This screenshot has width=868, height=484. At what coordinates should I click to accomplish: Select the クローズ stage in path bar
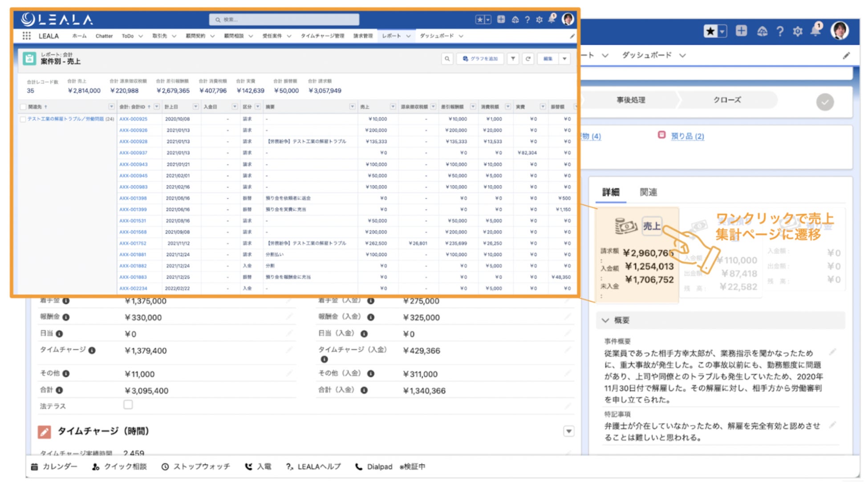coord(727,100)
